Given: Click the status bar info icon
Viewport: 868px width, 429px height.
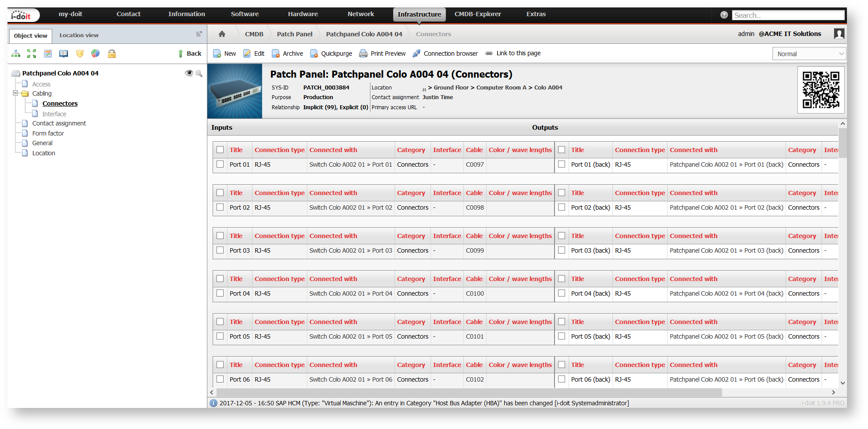Looking at the screenshot, I should pos(213,403).
